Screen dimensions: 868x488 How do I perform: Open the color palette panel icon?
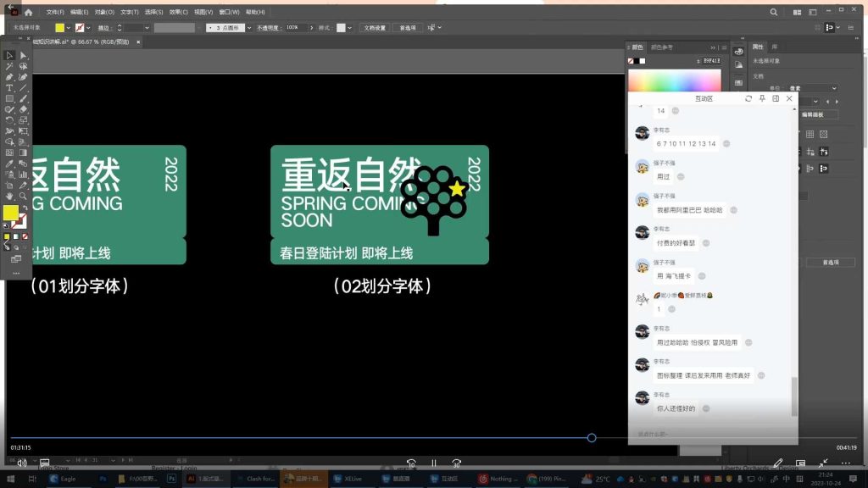tap(738, 52)
